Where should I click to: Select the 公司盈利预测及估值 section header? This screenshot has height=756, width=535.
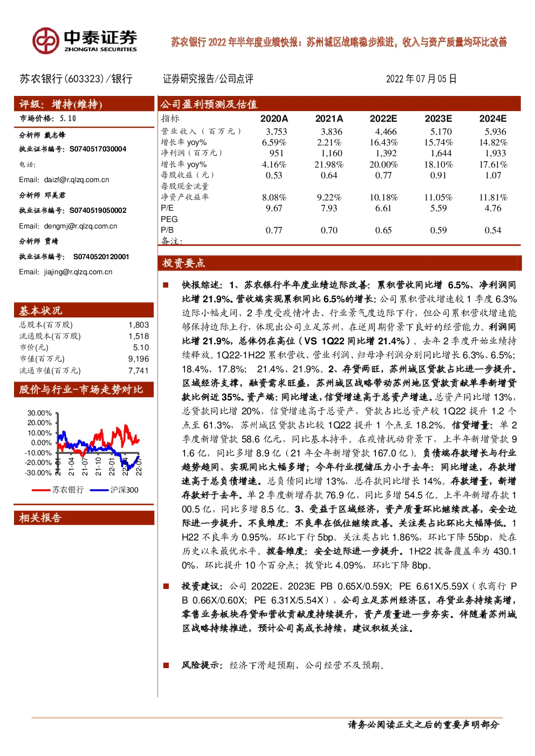[x=340, y=104]
